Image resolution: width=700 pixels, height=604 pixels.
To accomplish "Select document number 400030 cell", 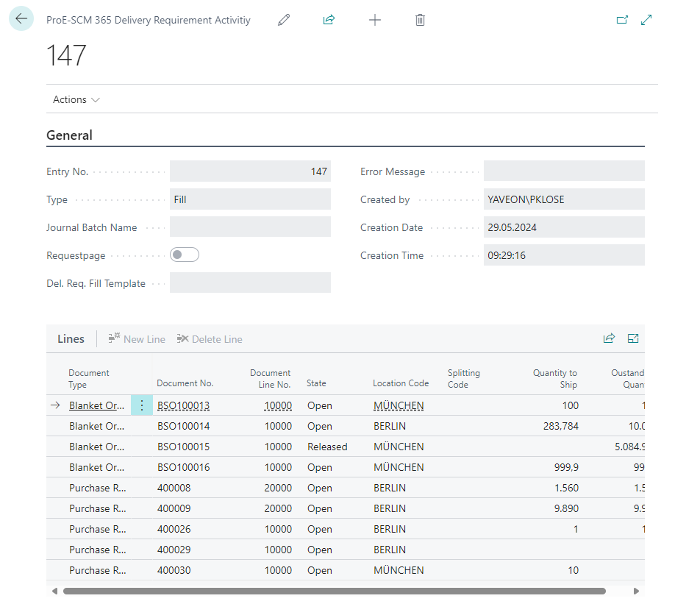I will point(174,570).
